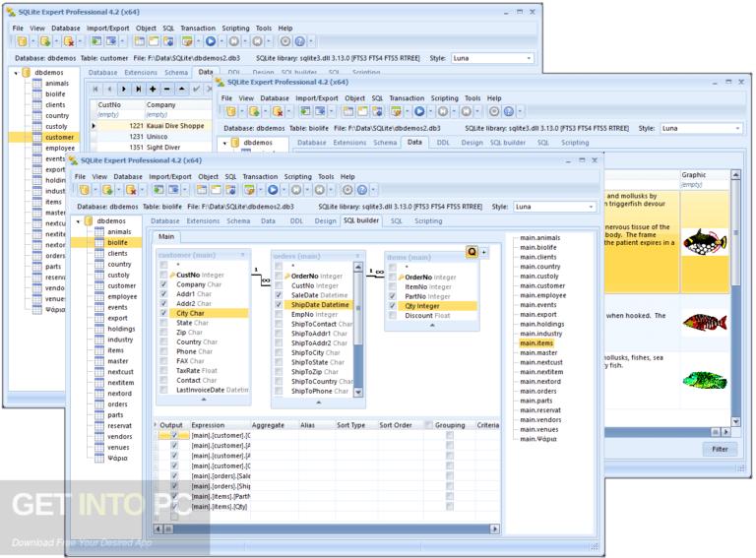Screen dimensions: 756x558
Task: Check Discount field in items table box
Action: (392, 316)
